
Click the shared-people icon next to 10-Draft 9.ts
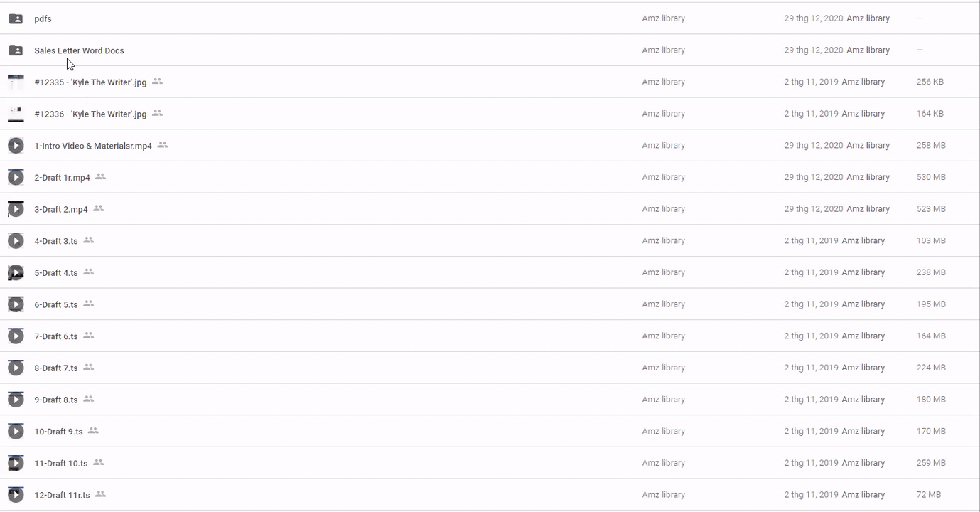pyautogui.click(x=93, y=431)
